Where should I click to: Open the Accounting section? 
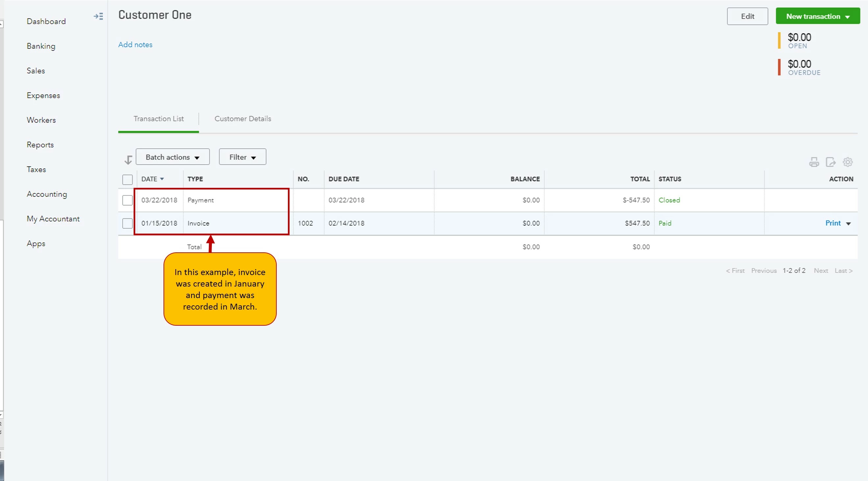(x=47, y=194)
